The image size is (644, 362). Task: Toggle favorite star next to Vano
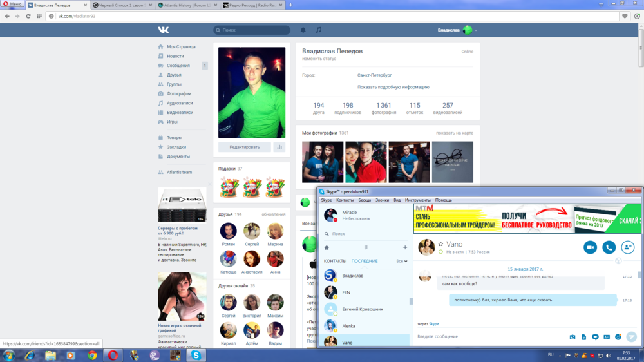coord(440,244)
